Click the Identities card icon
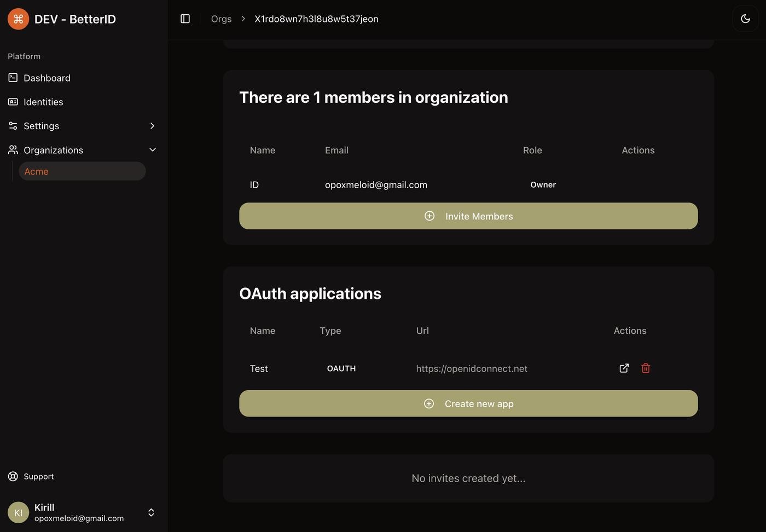Viewport: 766px width, 532px height. tap(13, 102)
